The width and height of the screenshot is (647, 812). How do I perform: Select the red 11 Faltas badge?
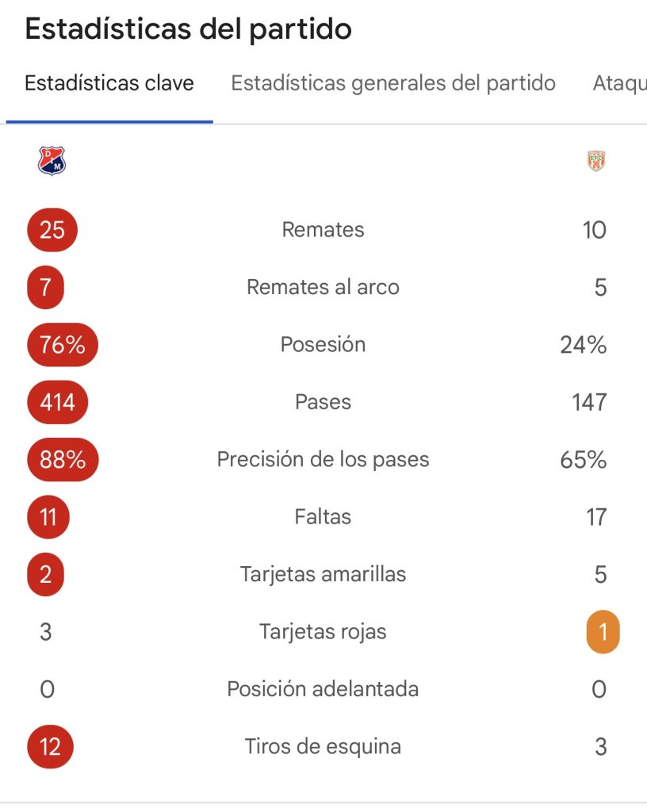tap(48, 517)
